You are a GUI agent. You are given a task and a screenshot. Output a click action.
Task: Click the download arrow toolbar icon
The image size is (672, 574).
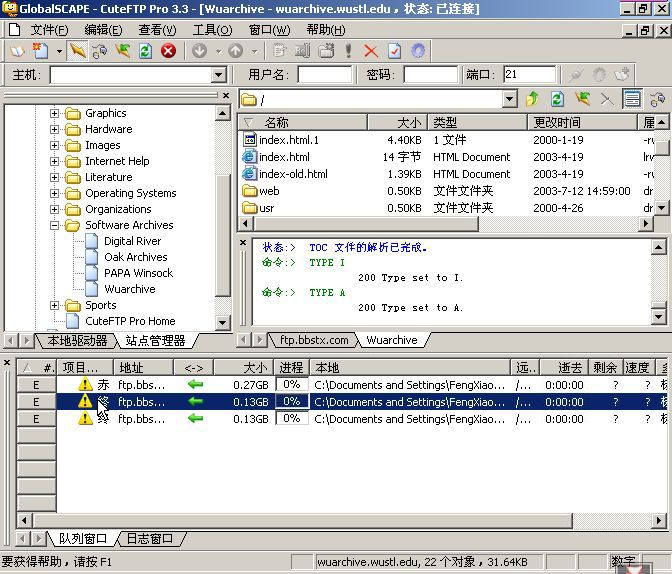tap(199, 51)
